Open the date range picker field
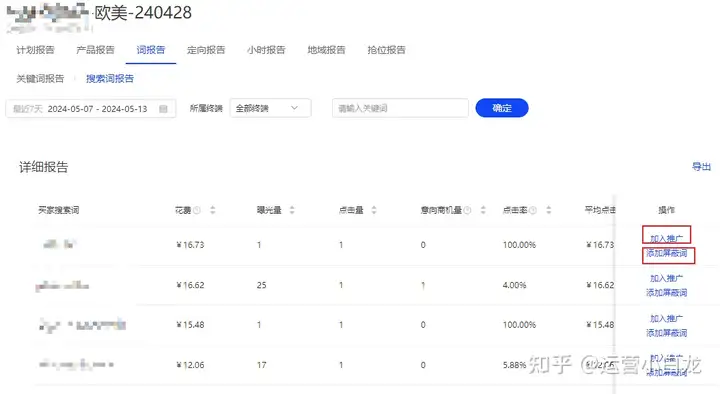The width and height of the screenshot is (720, 394). click(90, 109)
